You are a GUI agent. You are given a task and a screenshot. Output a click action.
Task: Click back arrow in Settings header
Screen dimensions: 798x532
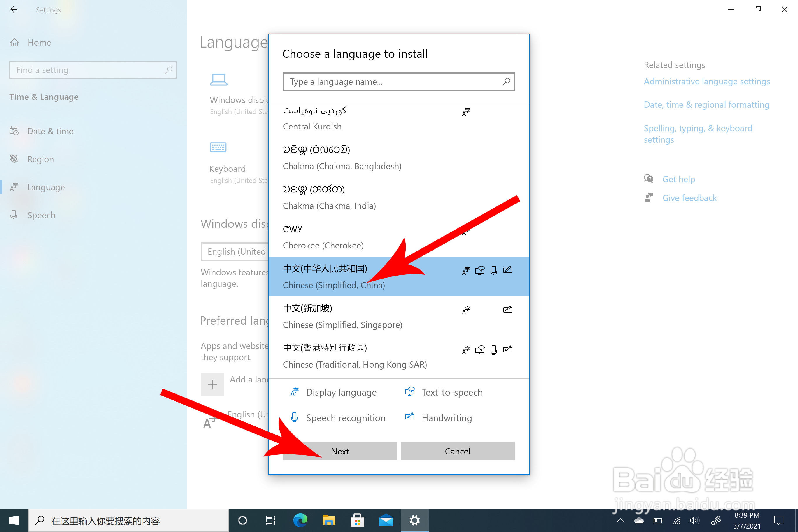tap(14, 10)
